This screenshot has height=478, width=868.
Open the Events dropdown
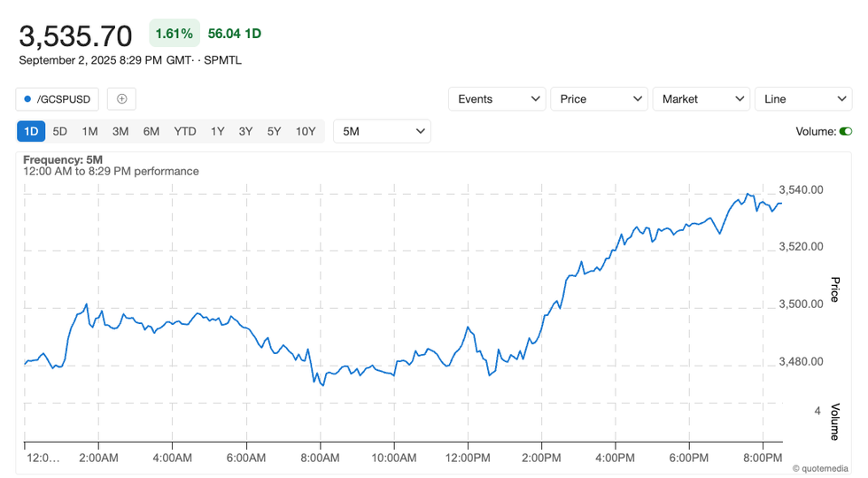(x=497, y=99)
